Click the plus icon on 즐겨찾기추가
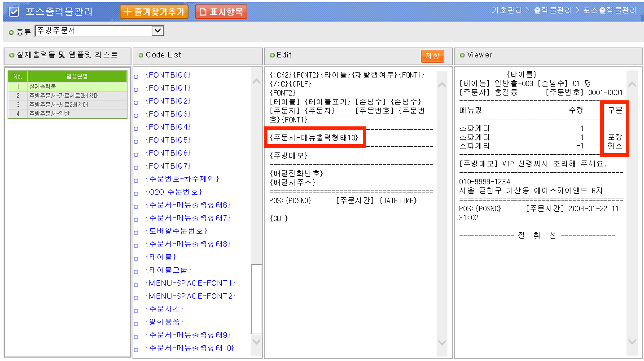This screenshot has width=644, height=361. (x=127, y=12)
